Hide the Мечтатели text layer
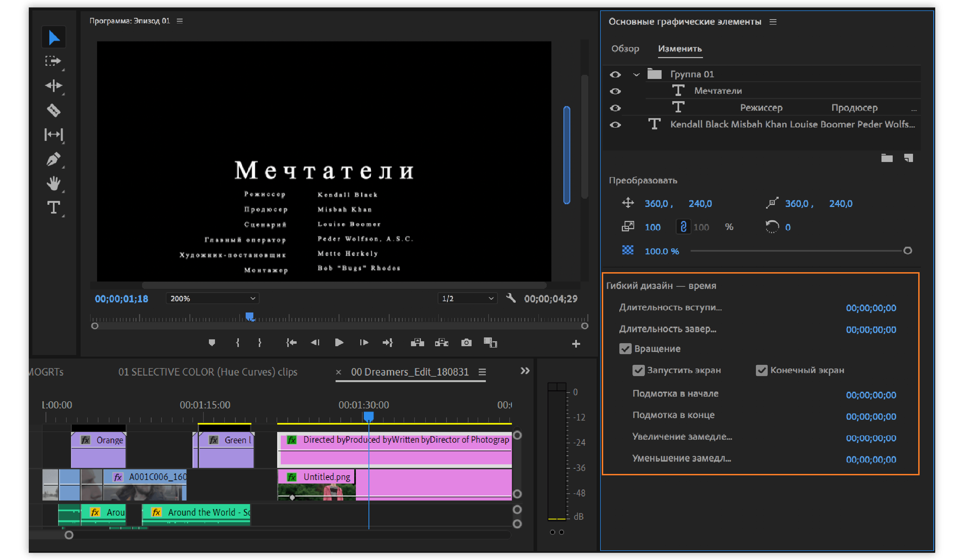The image size is (964, 560). [615, 91]
